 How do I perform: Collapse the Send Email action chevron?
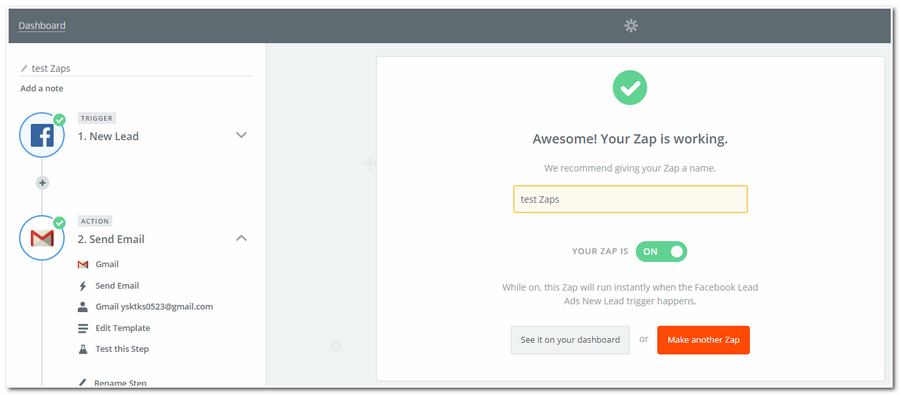pos(242,238)
